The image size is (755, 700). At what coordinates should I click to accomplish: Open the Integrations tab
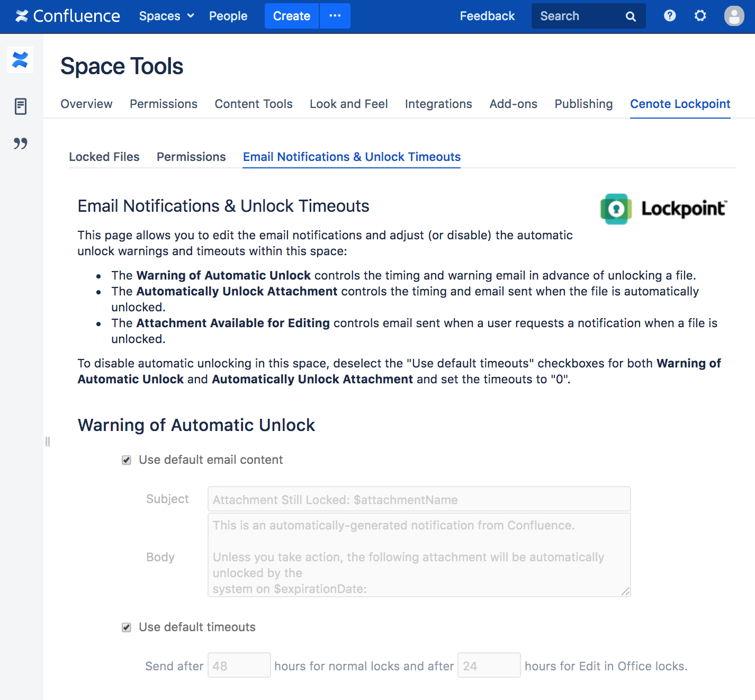coord(438,104)
